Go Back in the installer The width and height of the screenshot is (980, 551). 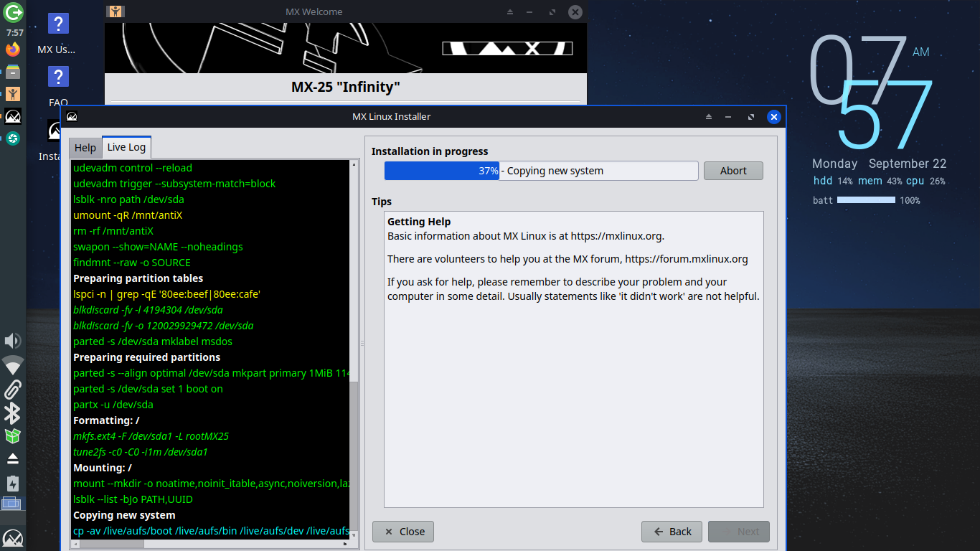click(x=672, y=532)
